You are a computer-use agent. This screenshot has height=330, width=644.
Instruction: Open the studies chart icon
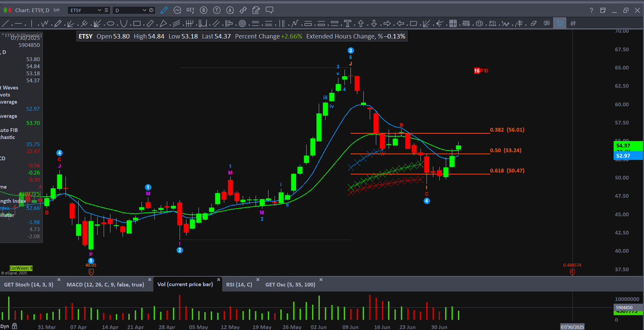(x=177, y=10)
